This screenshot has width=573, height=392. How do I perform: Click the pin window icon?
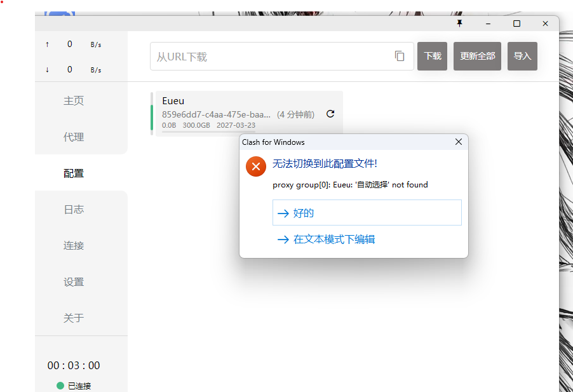tap(460, 24)
